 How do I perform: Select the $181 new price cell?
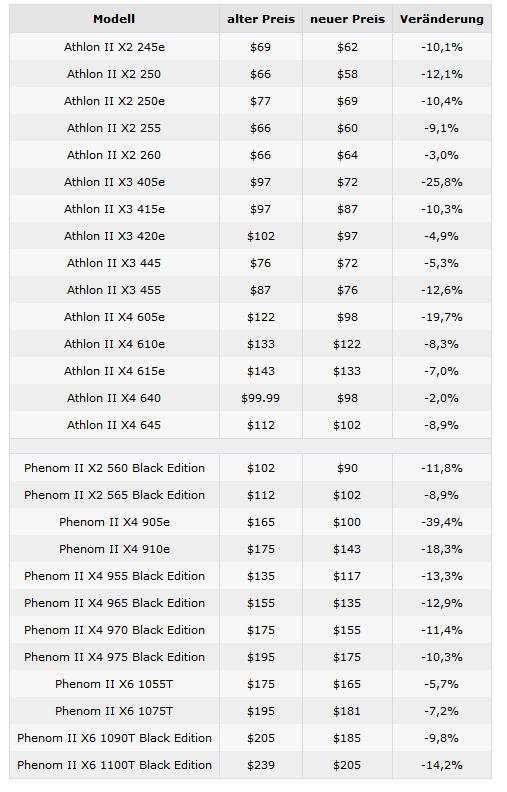pyautogui.click(x=347, y=711)
